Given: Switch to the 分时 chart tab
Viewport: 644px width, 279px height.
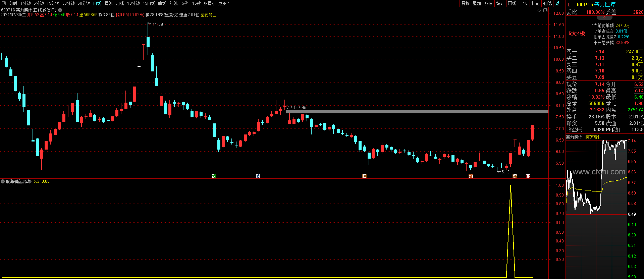Looking at the screenshot, I should point(13,3).
